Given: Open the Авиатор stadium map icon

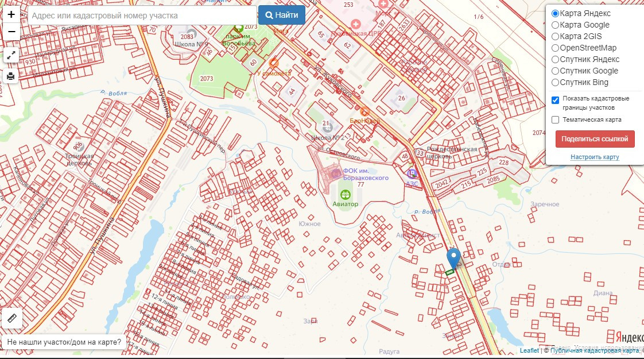Looking at the screenshot, I should click(x=346, y=195).
